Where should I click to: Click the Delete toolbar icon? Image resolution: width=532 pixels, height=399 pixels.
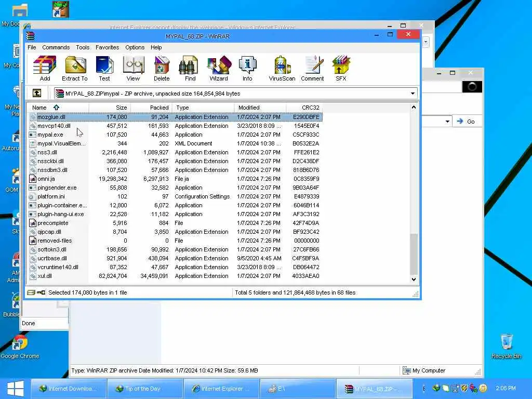coord(162,69)
